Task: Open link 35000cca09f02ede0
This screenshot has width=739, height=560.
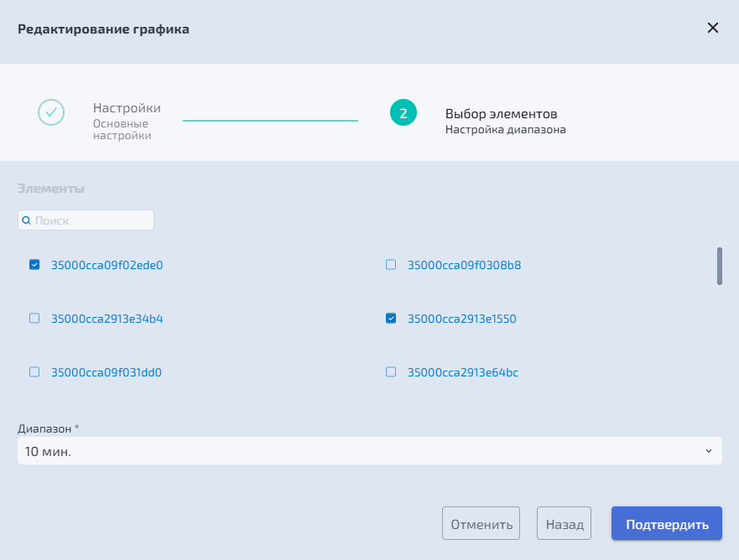Action: point(107,265)
